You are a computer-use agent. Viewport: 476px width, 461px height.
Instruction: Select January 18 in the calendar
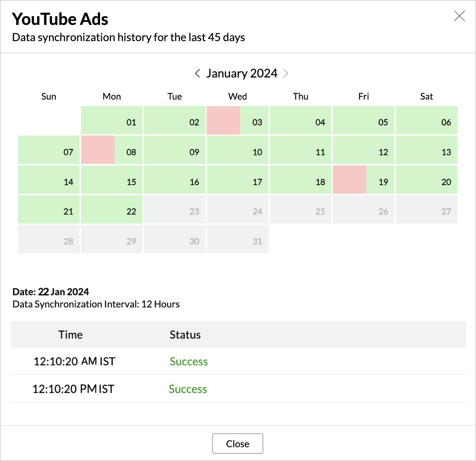click(x=301, y=180)
